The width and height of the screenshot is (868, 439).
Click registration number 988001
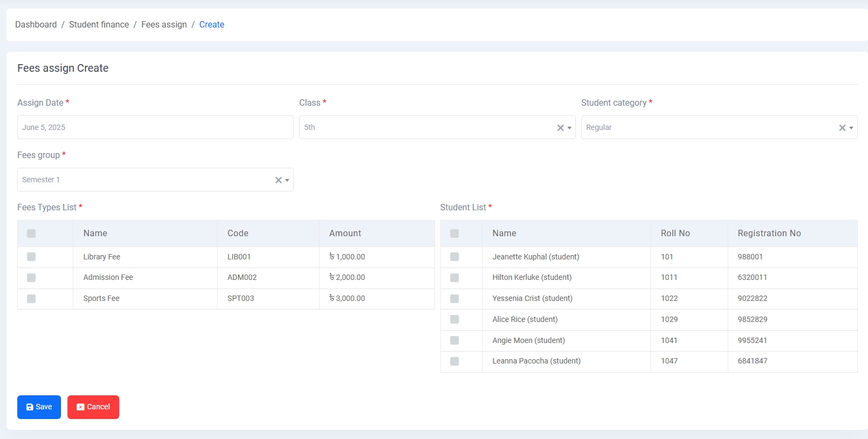pyautogui.click(x=750, y=257)
